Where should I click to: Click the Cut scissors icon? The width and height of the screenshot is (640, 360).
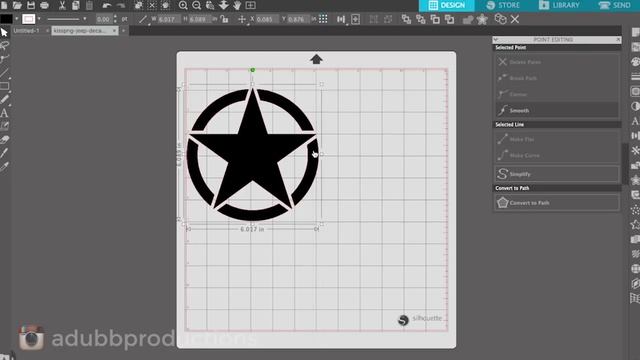point(62,5)
